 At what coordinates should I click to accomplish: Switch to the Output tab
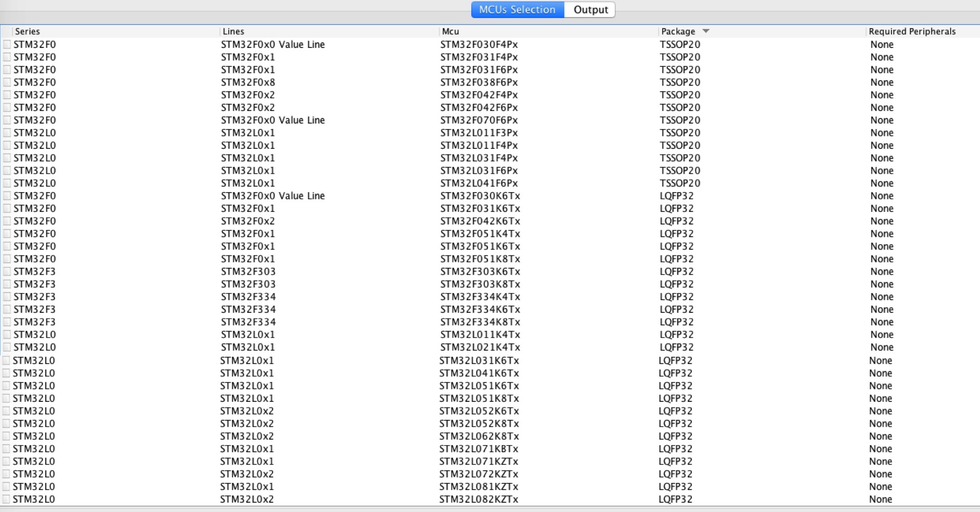coord(590,10)
